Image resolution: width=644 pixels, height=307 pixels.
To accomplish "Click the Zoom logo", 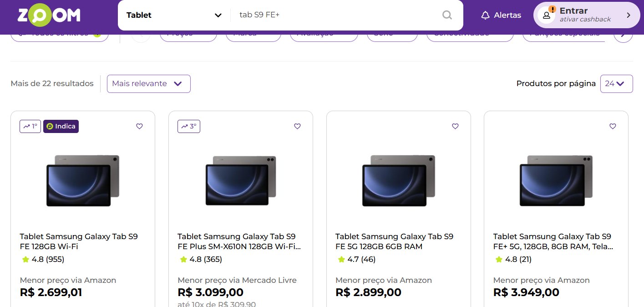I will [49, 15].
